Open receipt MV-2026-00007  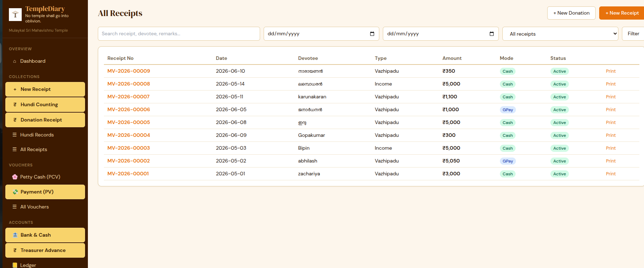(128, 97)
